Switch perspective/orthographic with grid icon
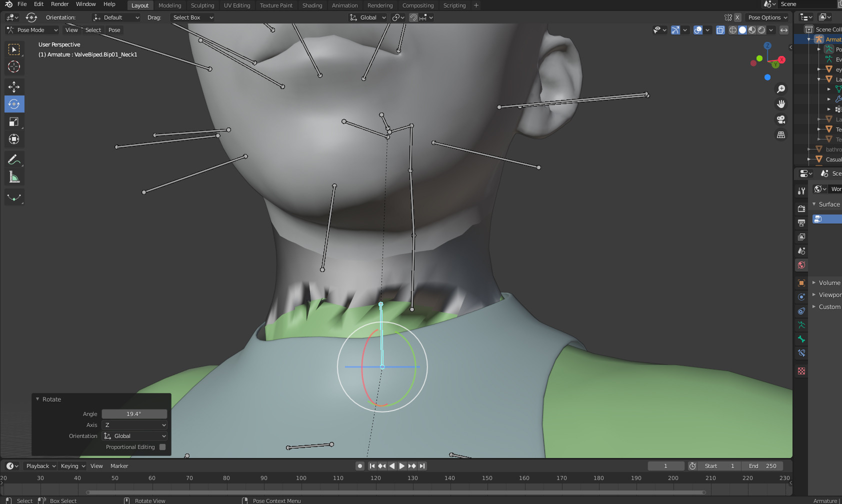This screenshot has height=504, width=842. pos(780,135)
